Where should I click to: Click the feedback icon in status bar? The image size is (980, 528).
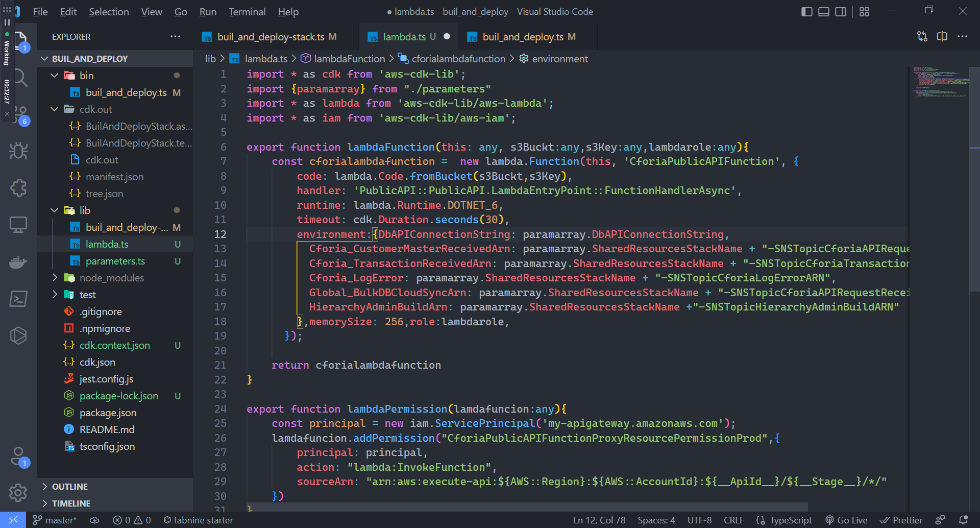point(940,520)
